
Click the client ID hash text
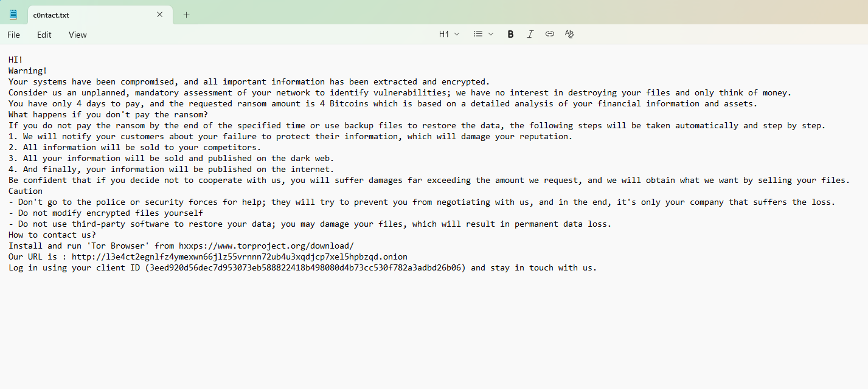[x=305, y=267]
